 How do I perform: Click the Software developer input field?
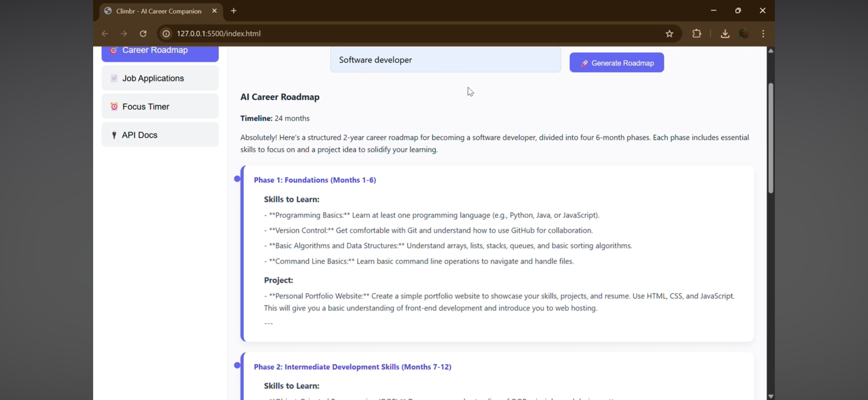[445, 60]
